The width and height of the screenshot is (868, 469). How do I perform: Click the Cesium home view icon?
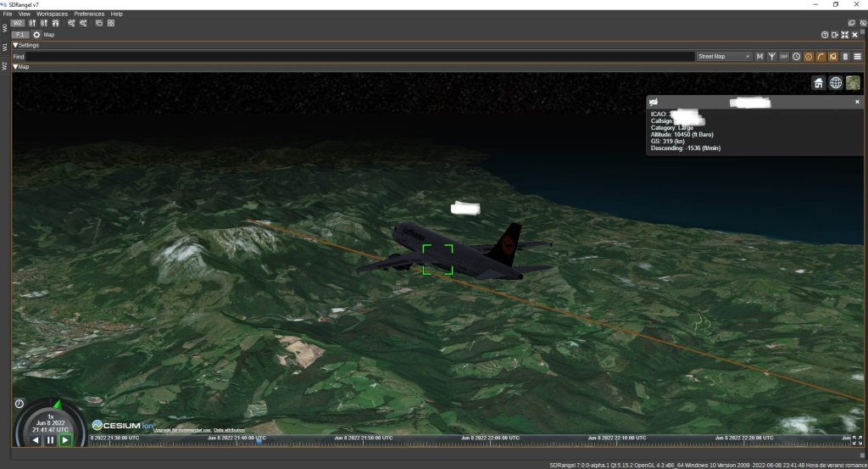click(x=819, y=82)
